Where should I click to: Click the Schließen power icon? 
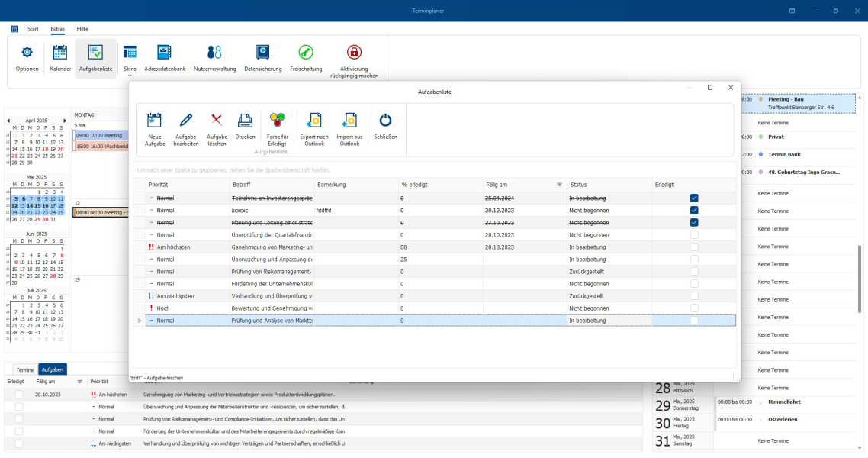click(x=386, y=120)
